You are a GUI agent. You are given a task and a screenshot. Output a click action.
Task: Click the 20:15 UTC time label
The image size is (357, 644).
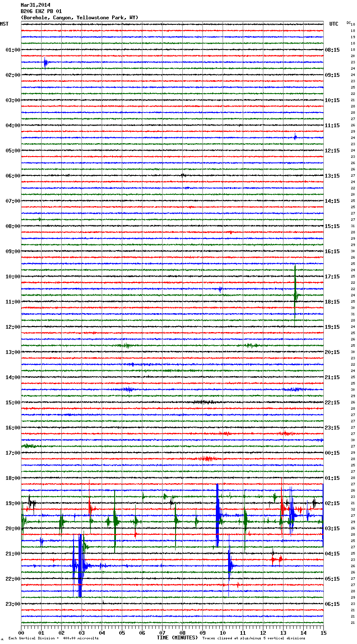click(x=332, y=352)
